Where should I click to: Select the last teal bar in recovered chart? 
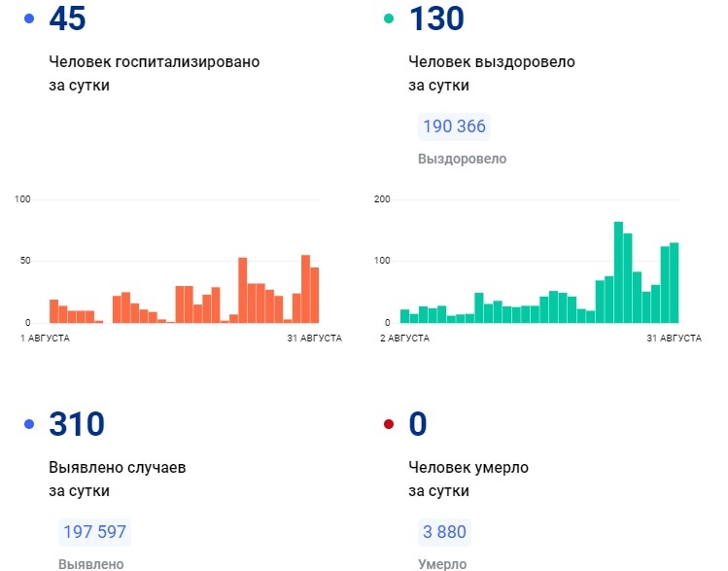pos(674,282)
